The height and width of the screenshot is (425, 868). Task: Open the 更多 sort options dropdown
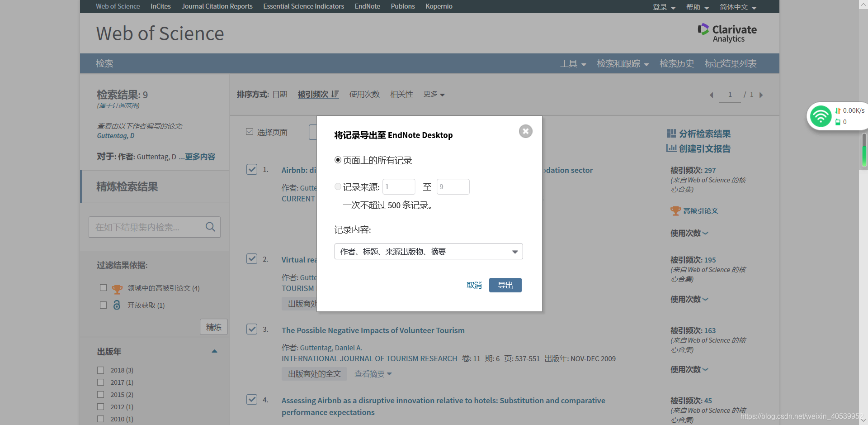click(x=434, y=94)
